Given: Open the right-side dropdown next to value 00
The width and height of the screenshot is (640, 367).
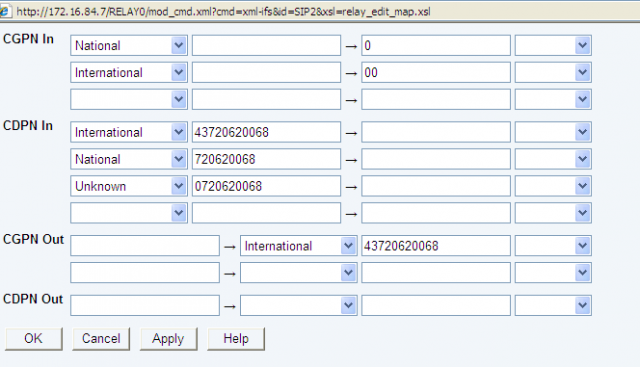Looking at the screenshot, I should (553, 73).
